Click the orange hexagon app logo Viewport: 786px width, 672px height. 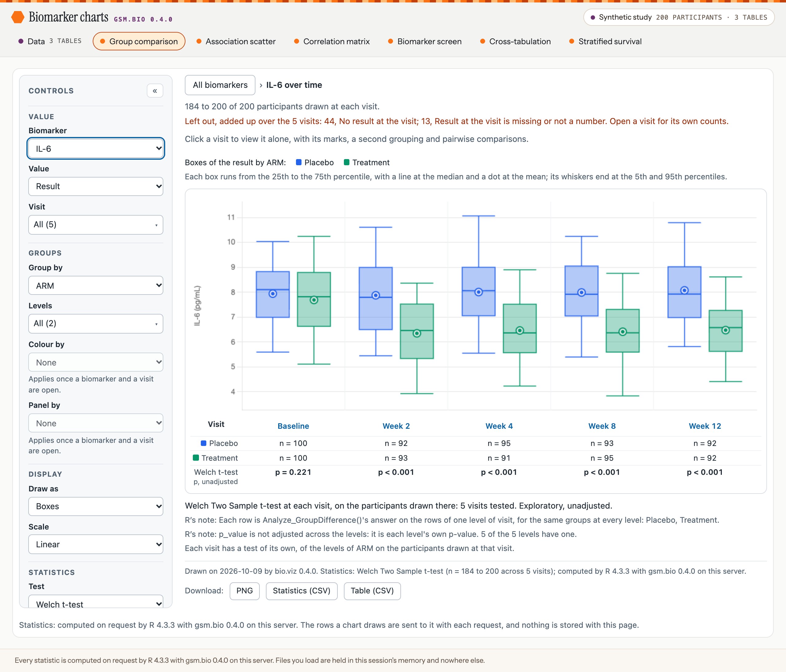click(x=18, y=17)
